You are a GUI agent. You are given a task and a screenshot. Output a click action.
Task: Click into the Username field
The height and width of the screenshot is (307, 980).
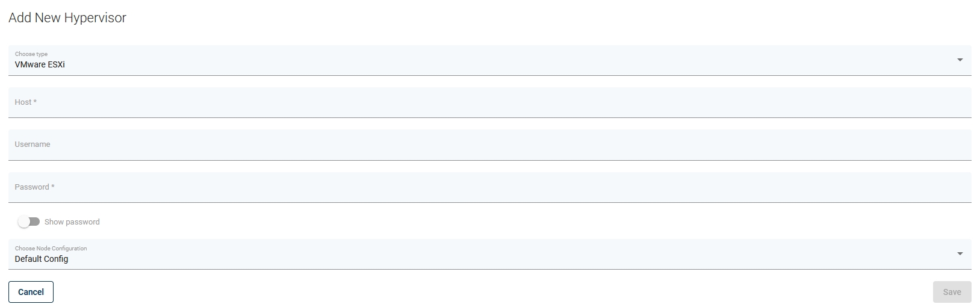[482, 144]
